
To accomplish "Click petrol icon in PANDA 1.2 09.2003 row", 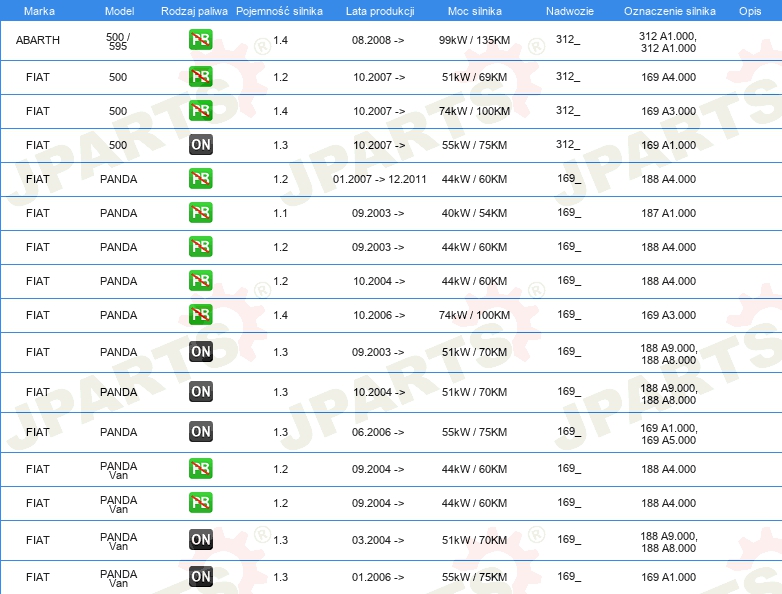I will 200,246.
